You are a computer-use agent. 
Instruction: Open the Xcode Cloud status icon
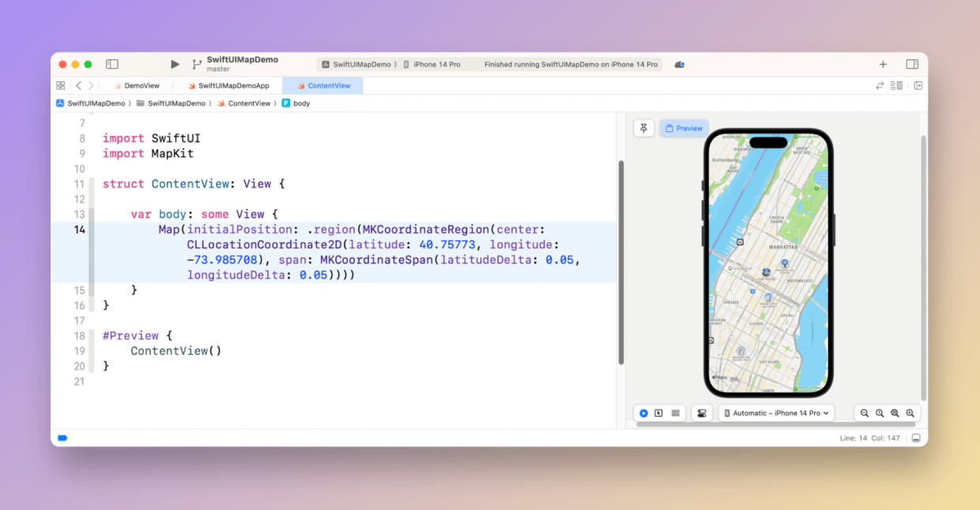coord(679,65)
